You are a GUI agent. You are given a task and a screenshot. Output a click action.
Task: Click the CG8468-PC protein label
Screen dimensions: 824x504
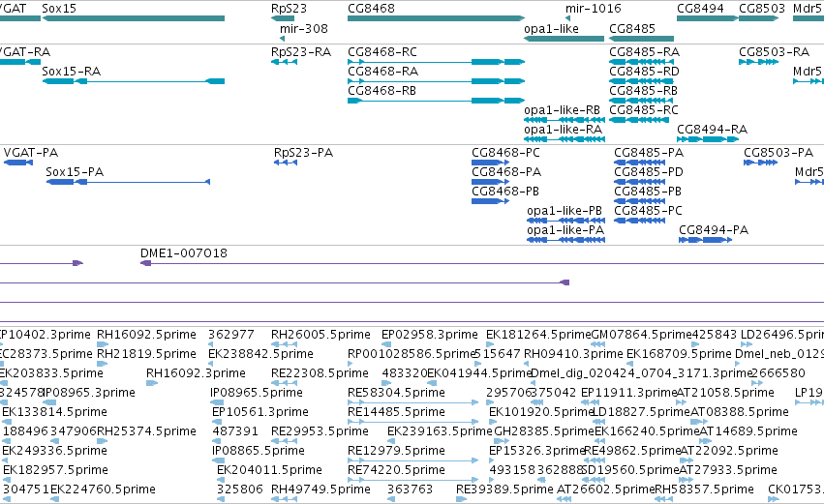[x=505, y=153]
